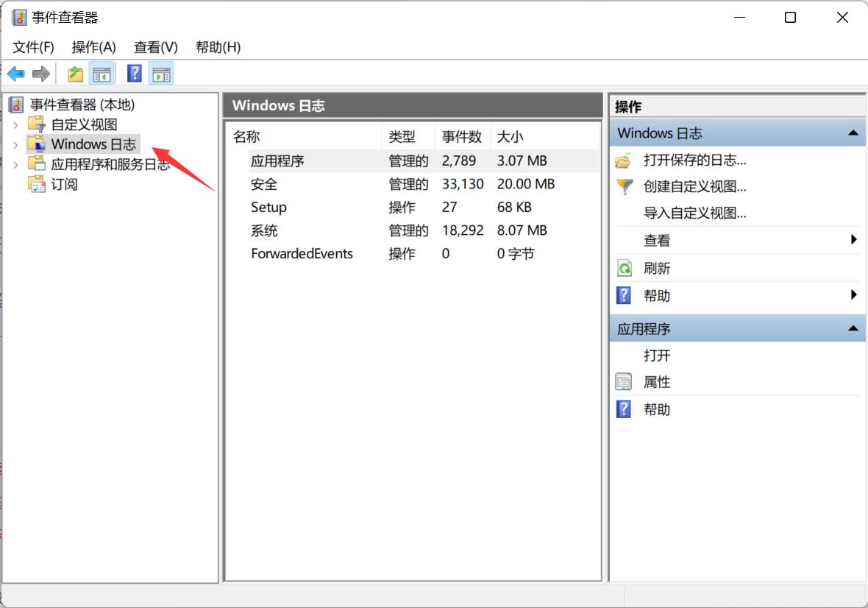Image resolution: width=868 pixels, height=608 pixels.
Task: Click the folder icon next to 打开保存的日志
Action: 624,160
